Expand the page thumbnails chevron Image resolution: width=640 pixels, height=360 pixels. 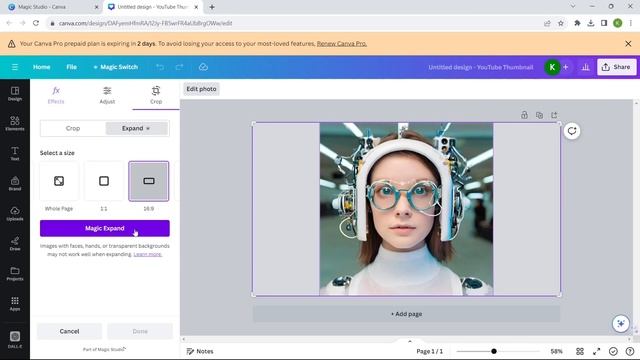(x=410, y=341)
